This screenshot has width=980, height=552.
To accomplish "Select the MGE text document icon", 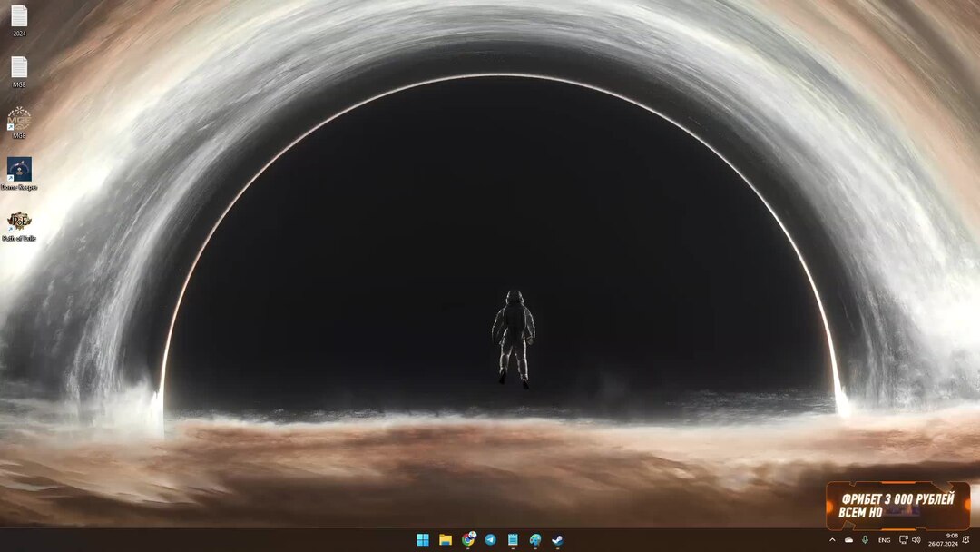I will point(19,72).
